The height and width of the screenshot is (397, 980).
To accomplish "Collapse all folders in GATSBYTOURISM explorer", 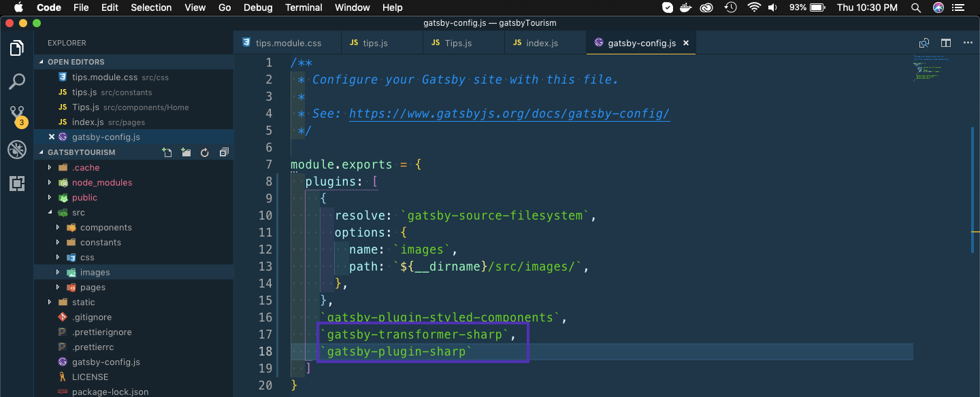I will click(223, 153).
